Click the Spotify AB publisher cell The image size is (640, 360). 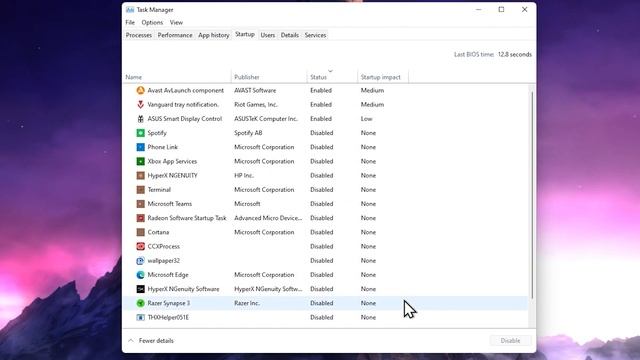pyautogui.click(x=248, y=133)
